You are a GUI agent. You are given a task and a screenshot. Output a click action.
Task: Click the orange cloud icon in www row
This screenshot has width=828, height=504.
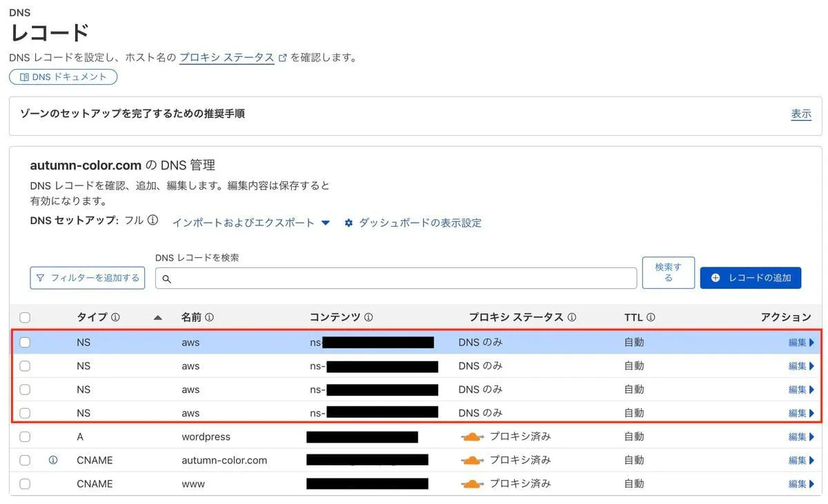coord(472,483)
